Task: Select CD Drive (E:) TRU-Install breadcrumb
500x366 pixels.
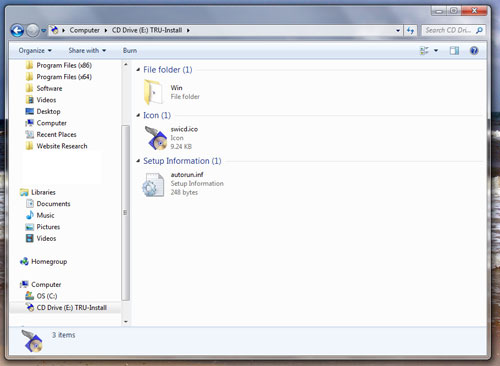Action: point(147,30)
